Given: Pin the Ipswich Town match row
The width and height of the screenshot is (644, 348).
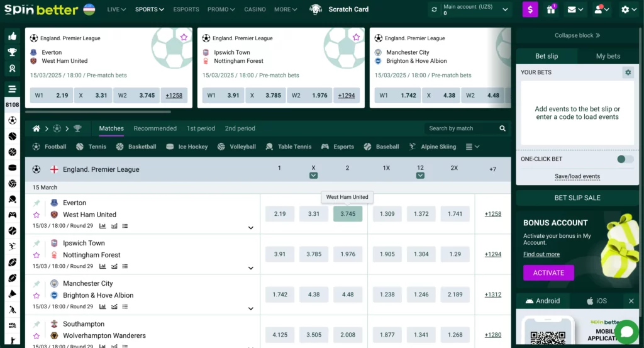Looking at the screenshot, I should point(36,244).
